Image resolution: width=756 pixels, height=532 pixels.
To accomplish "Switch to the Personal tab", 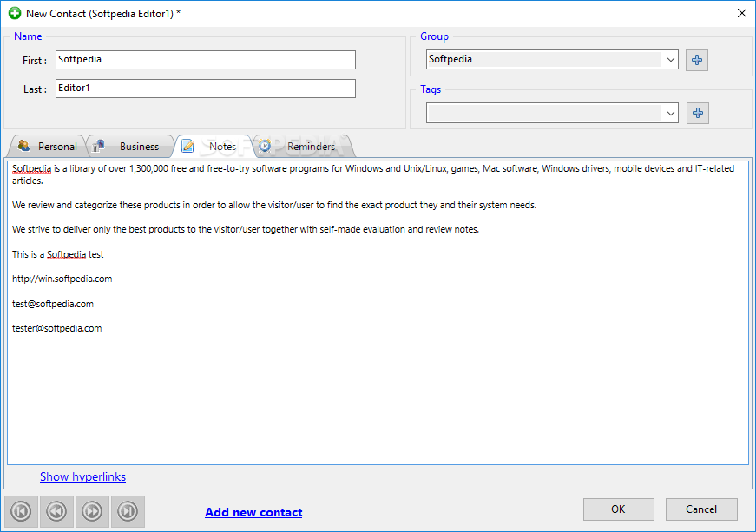I will click(47, 147).
